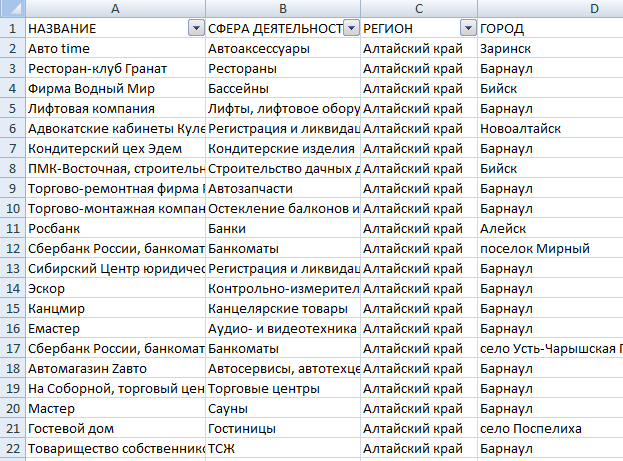Screen dimensions: 623x461
Task: Select column C header
Action: pos(418,8)
